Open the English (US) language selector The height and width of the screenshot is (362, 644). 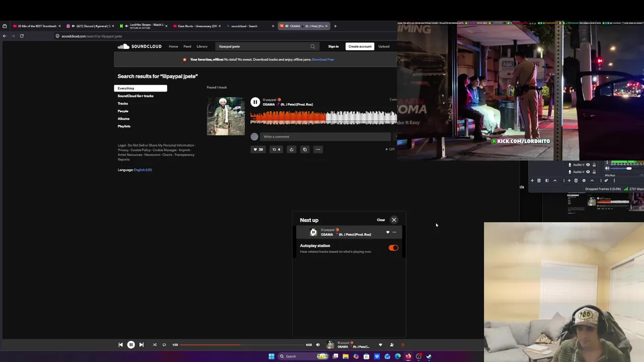[143, 170]
